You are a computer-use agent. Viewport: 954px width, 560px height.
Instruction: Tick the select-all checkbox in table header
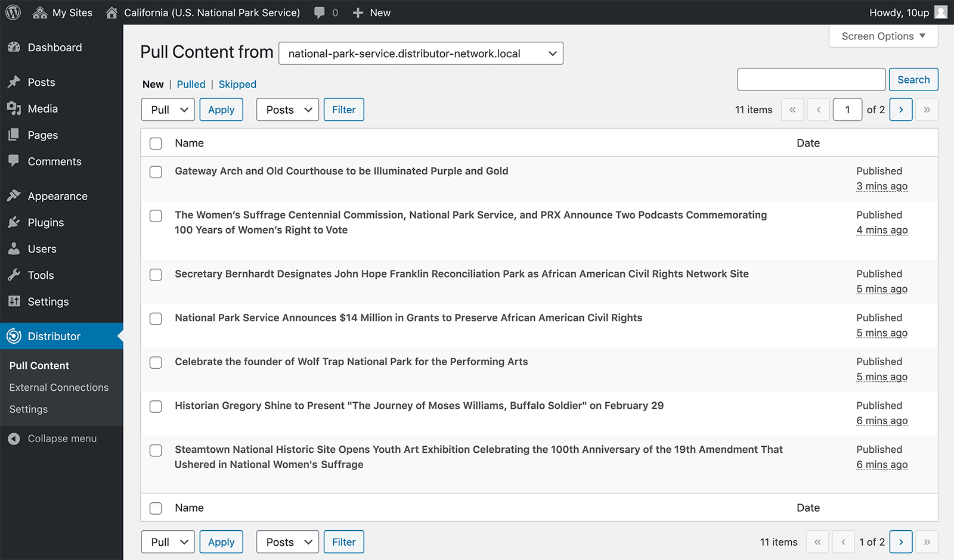[156, 144]
